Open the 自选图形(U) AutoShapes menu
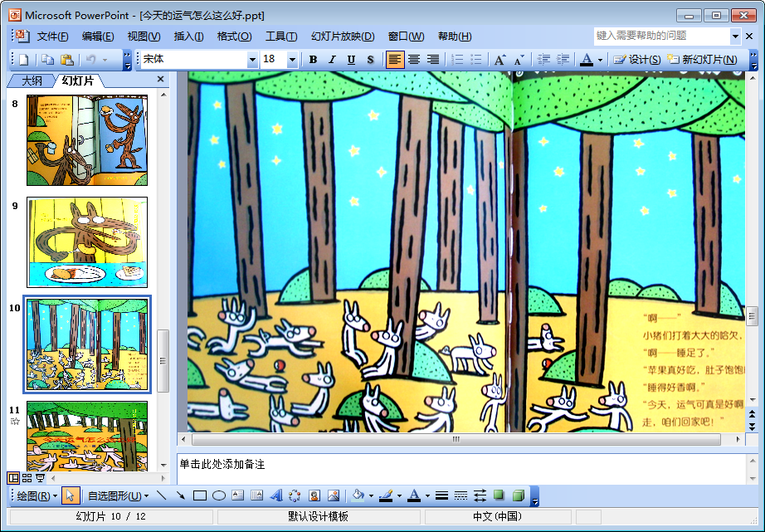 pos(118,495)
